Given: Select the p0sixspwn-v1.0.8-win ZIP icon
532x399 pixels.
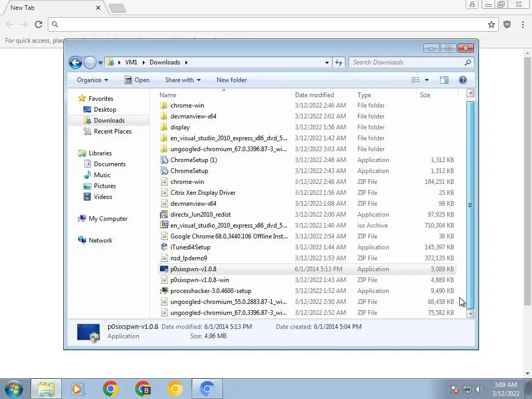Looking at the screenshot, I should [x=164, y=280].
